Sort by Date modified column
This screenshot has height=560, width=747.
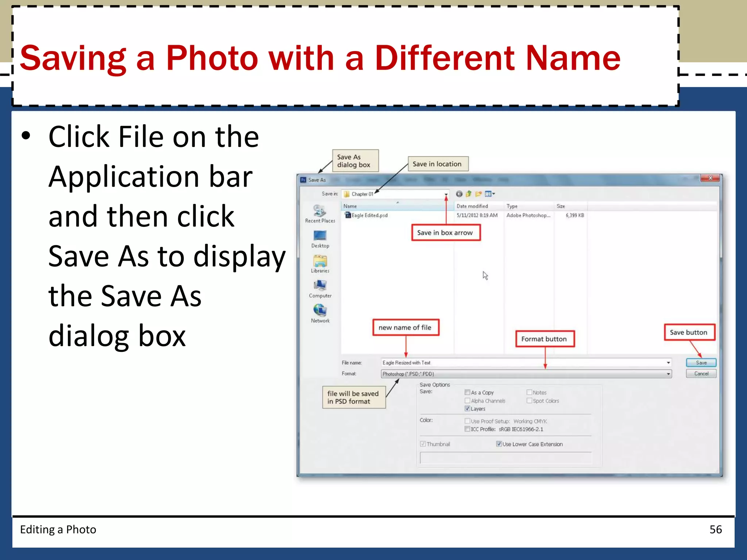pyautogui.click(x=479, y=206)
